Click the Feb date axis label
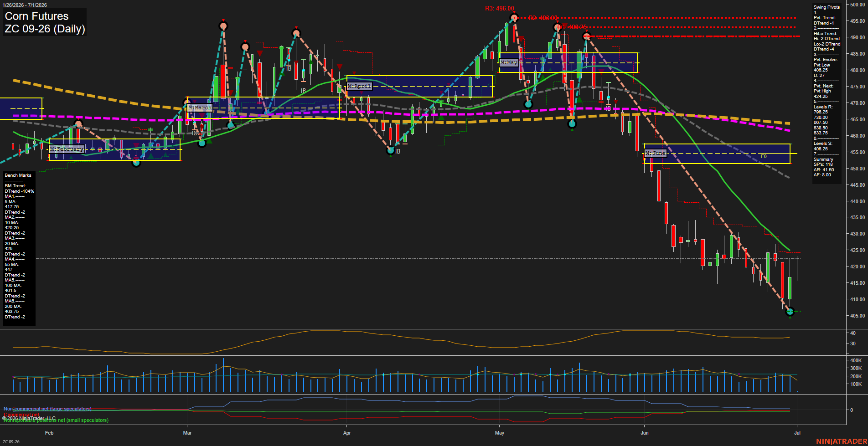This screenshot has height=446, width=868. click(x=49, y=433)
